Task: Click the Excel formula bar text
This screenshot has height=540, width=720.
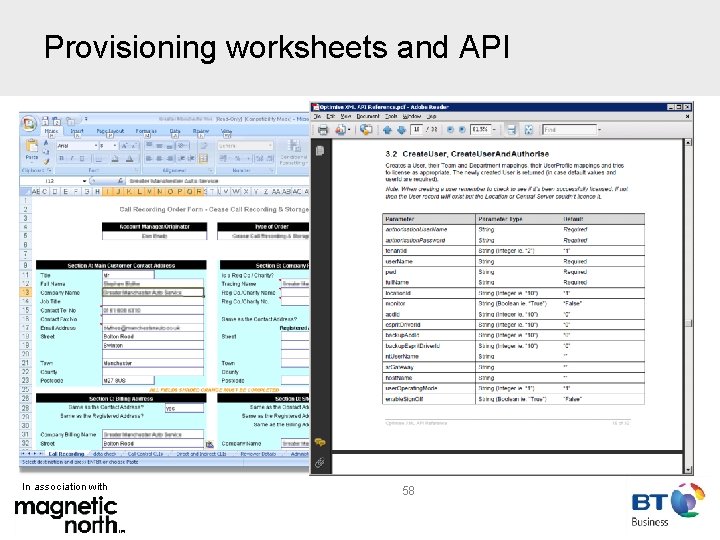Action: (x=174, y=181)
